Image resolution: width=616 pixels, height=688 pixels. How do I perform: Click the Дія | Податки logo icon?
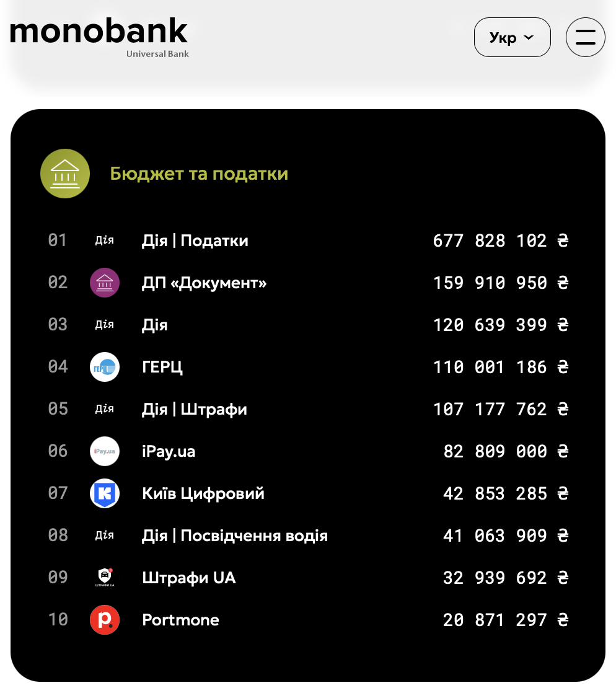point(104,240)
